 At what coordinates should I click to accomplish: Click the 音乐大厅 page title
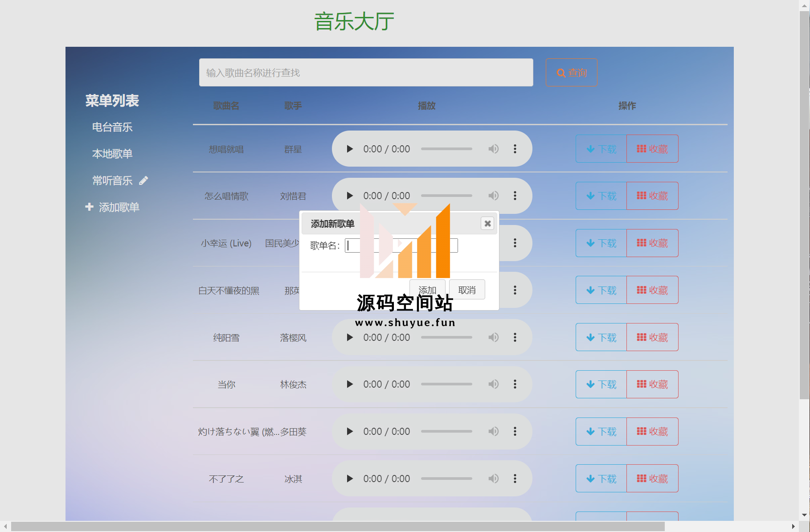pos(354,21)
